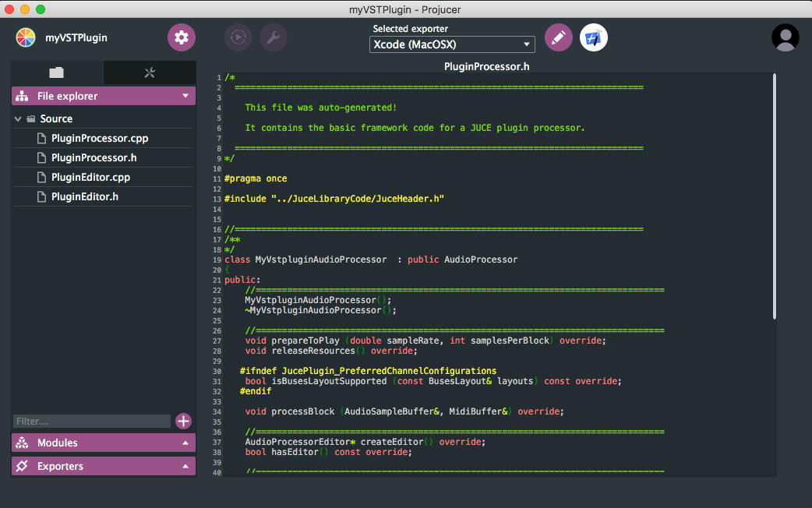Click the build and run play icon
This screenshot has width=812, height=508.
[238, 37]
